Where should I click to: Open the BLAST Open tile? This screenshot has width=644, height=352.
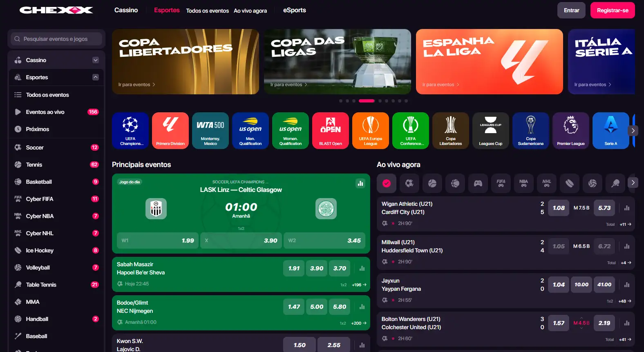click(x=330, y=131)
